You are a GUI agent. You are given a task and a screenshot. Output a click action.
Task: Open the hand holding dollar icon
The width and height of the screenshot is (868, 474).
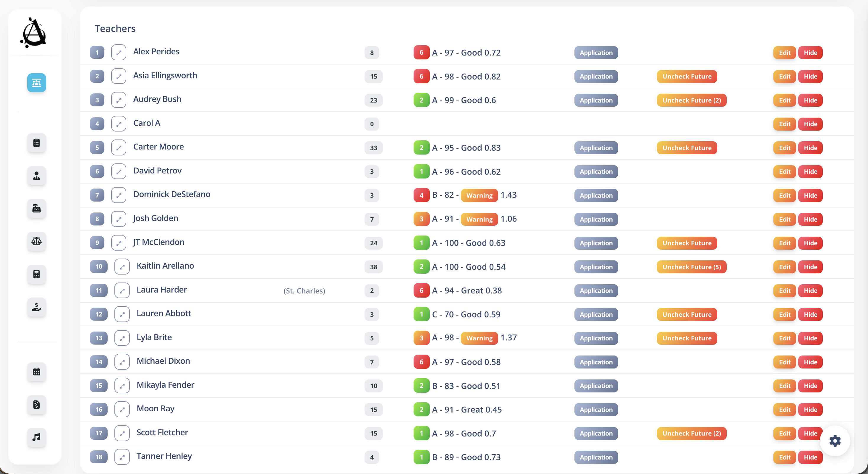[x=36, y=307]
